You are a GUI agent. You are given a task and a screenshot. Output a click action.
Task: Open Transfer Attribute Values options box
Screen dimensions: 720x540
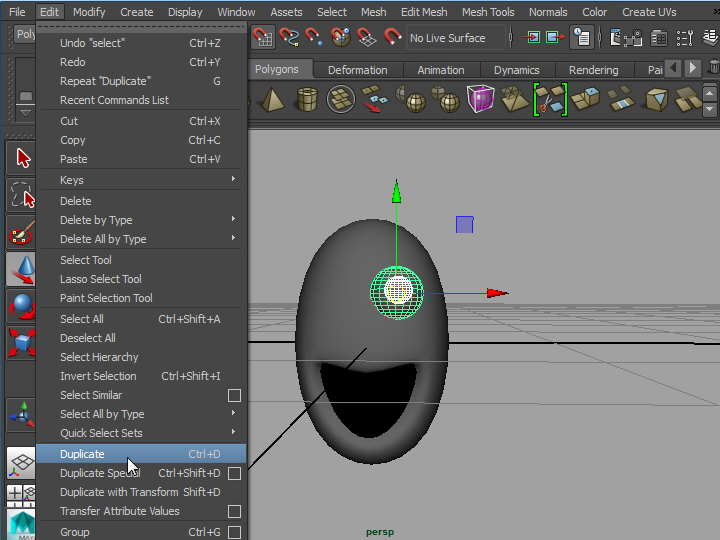pos(234,512)
